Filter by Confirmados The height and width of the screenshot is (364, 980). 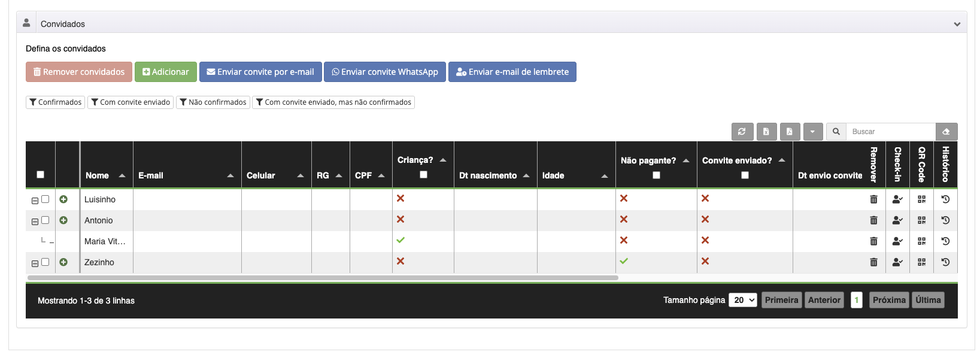point(56,102)
